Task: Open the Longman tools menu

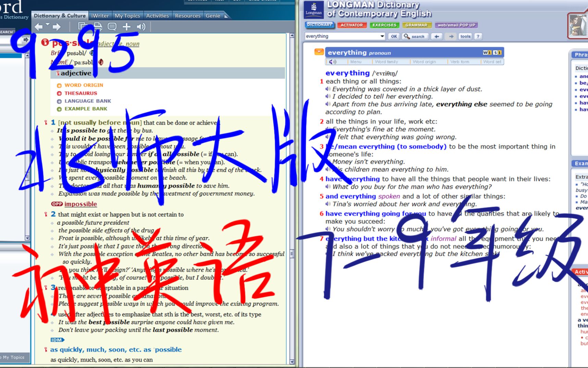Action: click(465, 36)
